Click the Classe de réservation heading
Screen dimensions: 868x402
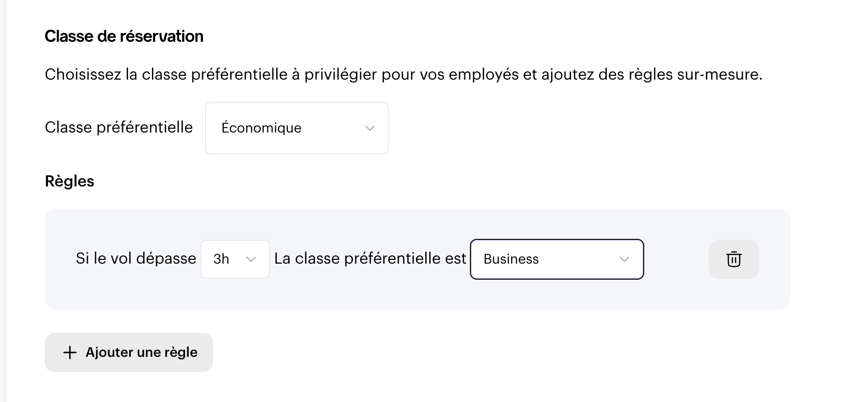point(124,36)
